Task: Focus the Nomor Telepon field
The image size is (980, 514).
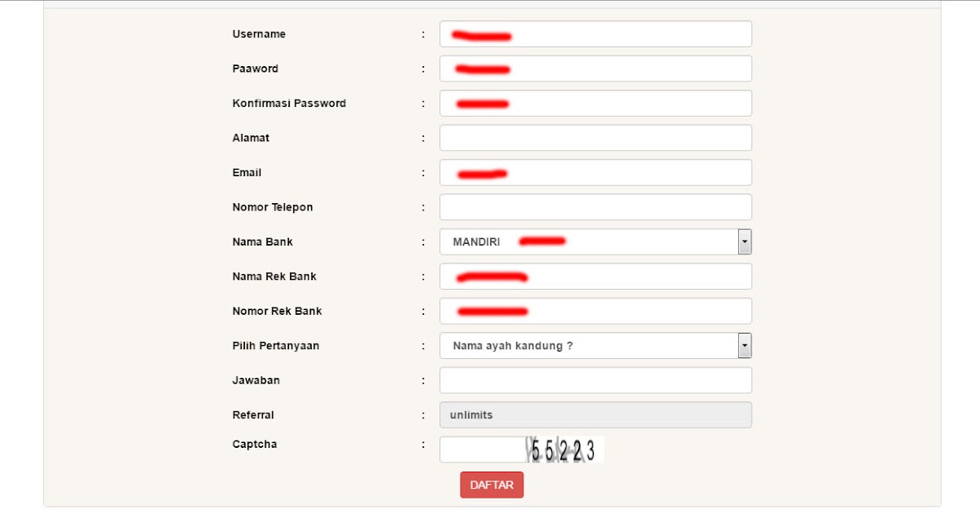Action: (595, 206)
